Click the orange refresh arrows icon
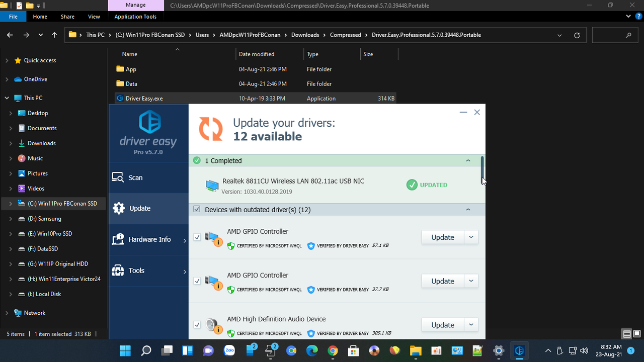The width and height of the screenshot is (644, 362). coord(211,129)
